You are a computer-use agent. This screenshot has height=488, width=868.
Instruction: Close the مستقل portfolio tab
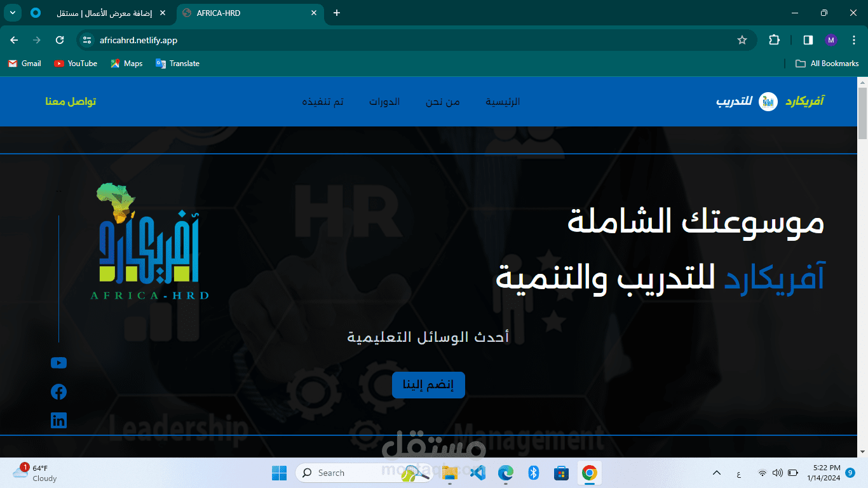[x=163, y=13]
